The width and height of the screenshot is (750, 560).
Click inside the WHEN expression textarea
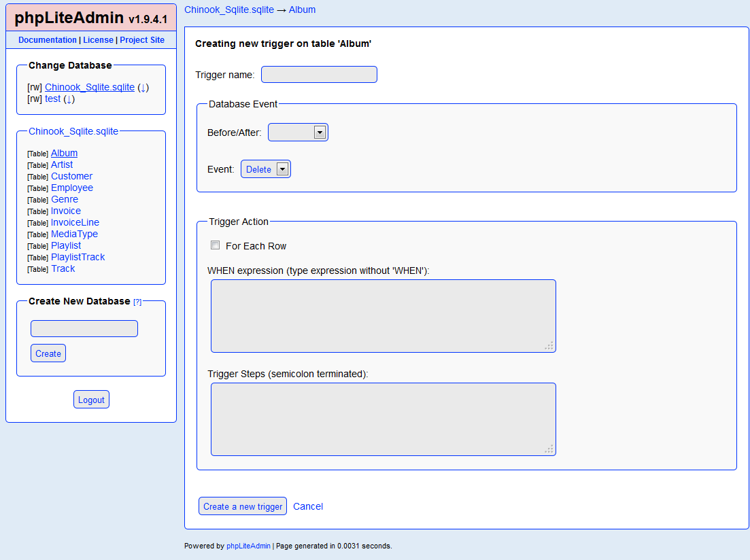pyautogui.click(x=383, y=316)
